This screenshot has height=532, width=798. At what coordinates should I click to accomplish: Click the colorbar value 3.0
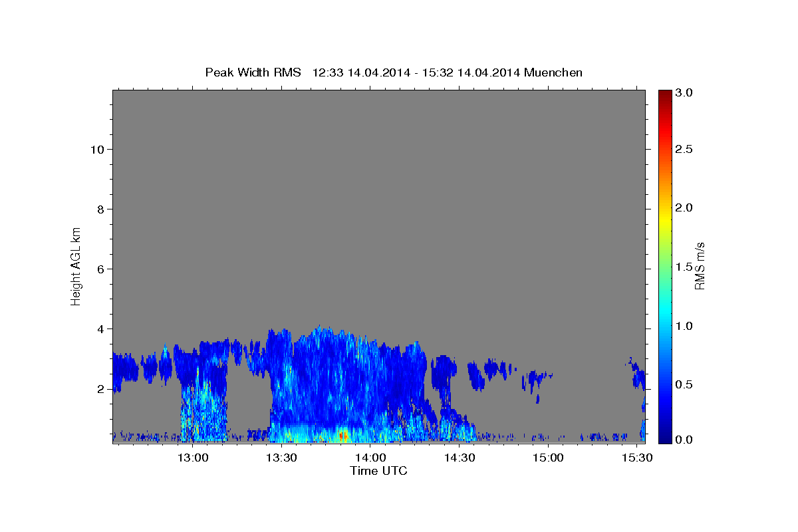[685, 93]
